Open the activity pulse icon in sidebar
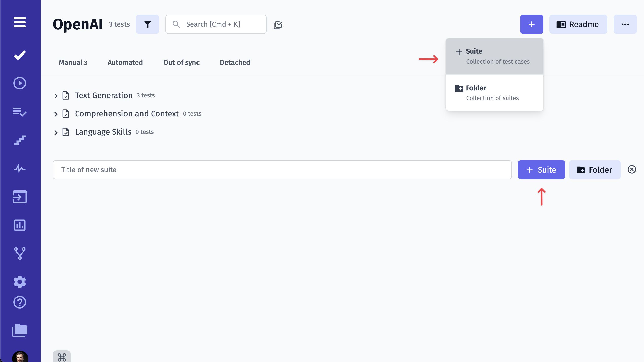The image size is (644, 362). (20, 169)
